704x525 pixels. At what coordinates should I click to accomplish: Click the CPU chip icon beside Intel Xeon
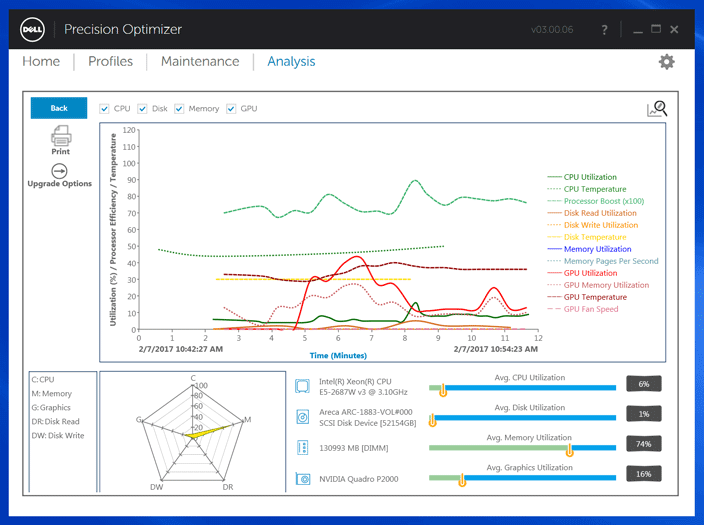303,386
